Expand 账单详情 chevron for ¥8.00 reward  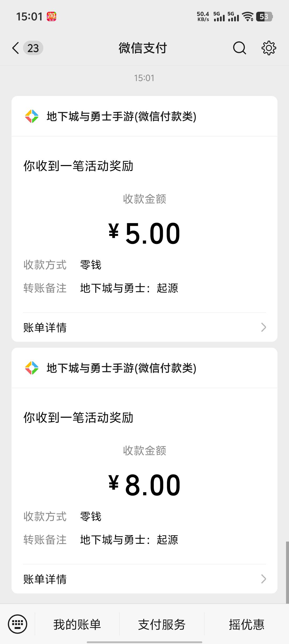click(x=263, y=579)
